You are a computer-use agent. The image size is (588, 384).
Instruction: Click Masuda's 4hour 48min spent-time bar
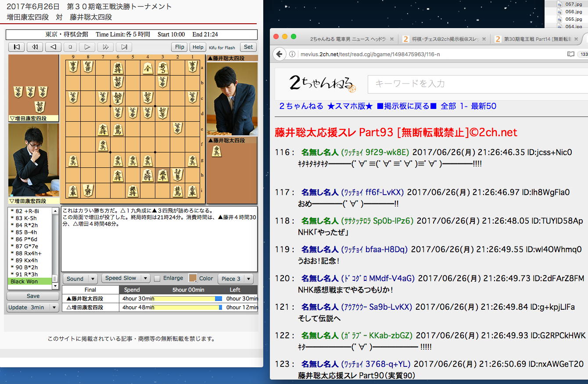tap(188, 308)
